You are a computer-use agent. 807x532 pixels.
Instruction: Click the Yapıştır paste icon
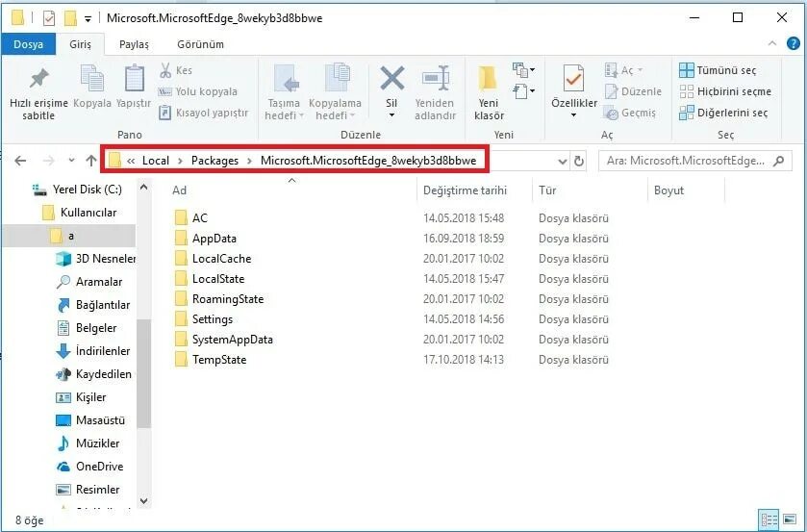click(x=135, y=78)
